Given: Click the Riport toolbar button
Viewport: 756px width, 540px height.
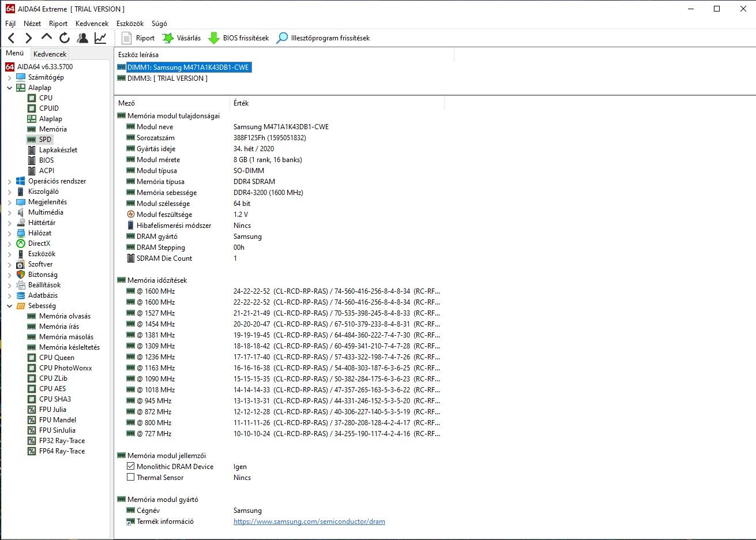Looking at the screenshot, I should point(138,38).
